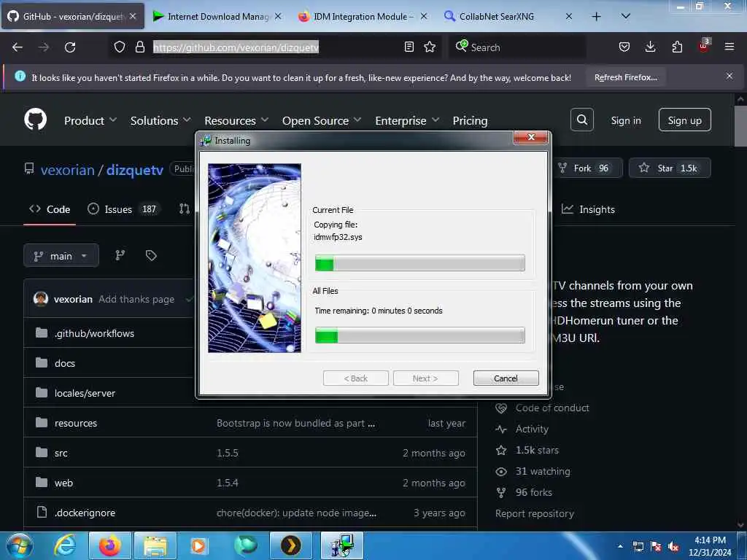Open the docs folder
The width and height of the screenshot is (747, 560).
[65, 363]
